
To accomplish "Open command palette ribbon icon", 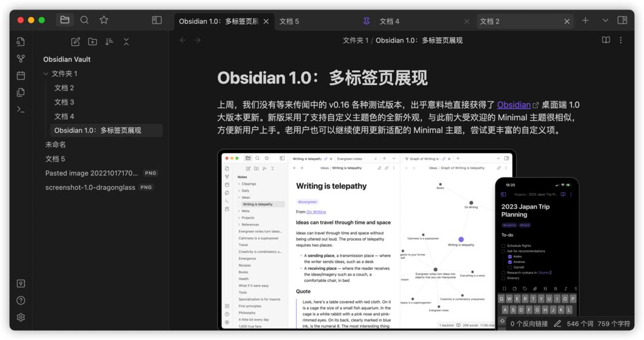I will coord(21,109).
